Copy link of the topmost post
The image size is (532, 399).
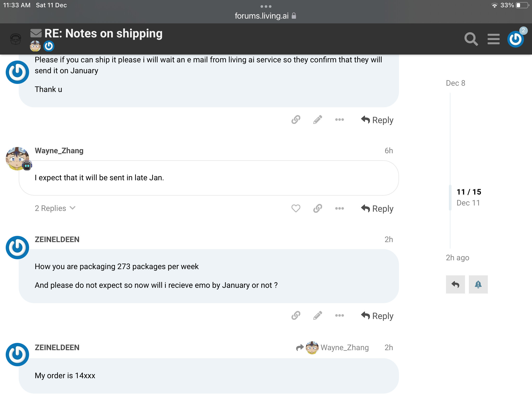point(296,120)
